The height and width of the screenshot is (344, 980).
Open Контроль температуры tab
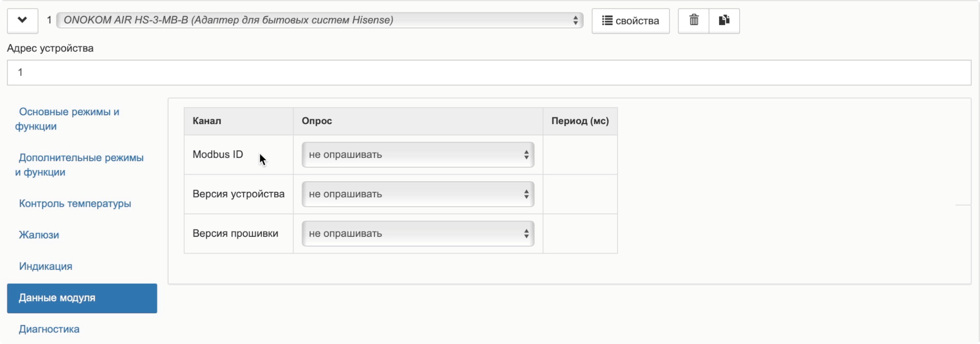75,203
